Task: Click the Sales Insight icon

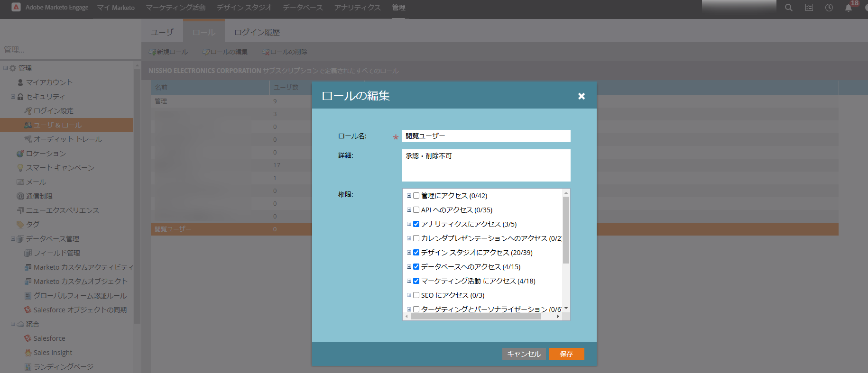Action: coord(28,353)
